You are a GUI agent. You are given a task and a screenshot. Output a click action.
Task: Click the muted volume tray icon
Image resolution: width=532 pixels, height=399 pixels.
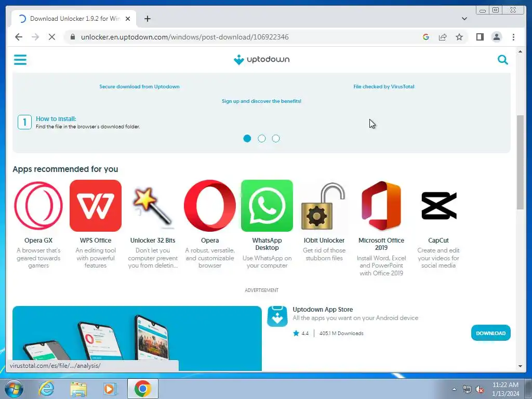coord(480,390)
